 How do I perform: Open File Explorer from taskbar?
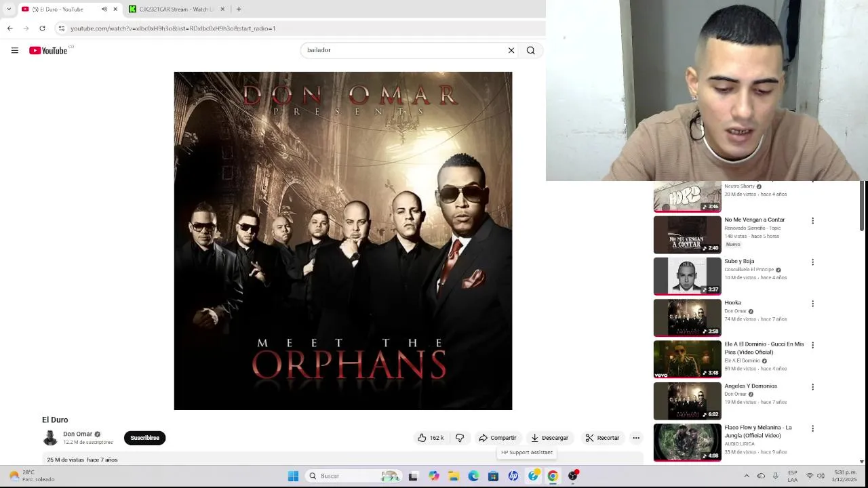point(454,476)
